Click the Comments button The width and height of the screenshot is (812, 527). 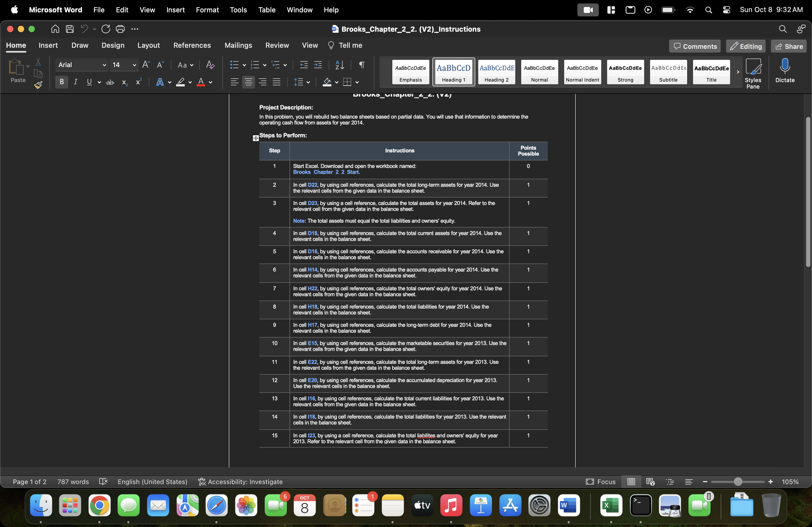pos(695,46)
